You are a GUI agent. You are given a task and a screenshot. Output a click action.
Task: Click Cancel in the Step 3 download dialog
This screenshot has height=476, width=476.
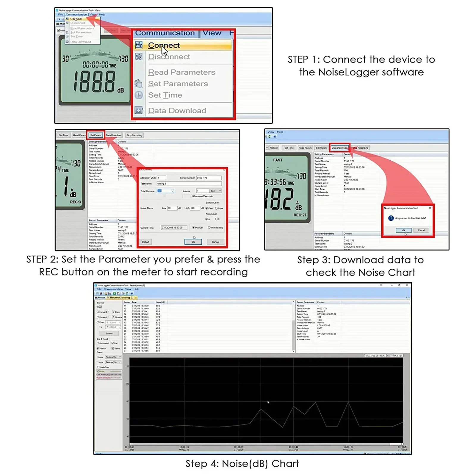(x=421, y=230)
